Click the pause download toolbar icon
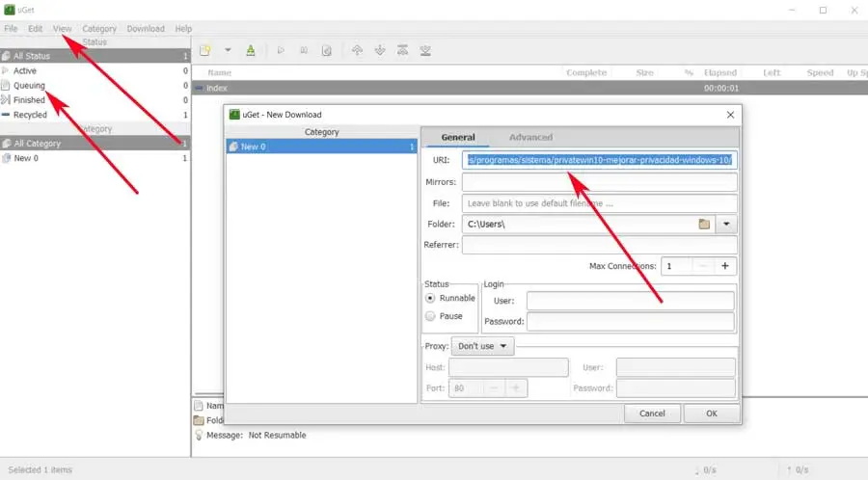The width and height of the screenshot is (868, 480). tap(304, 50)
